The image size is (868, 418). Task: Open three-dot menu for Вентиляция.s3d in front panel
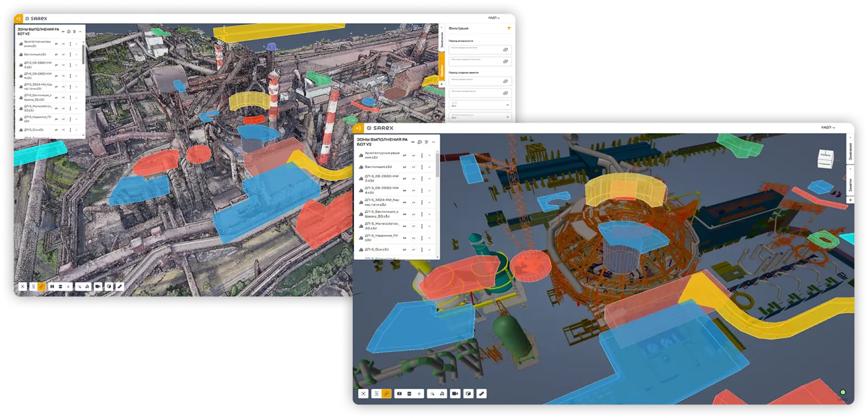422,167
